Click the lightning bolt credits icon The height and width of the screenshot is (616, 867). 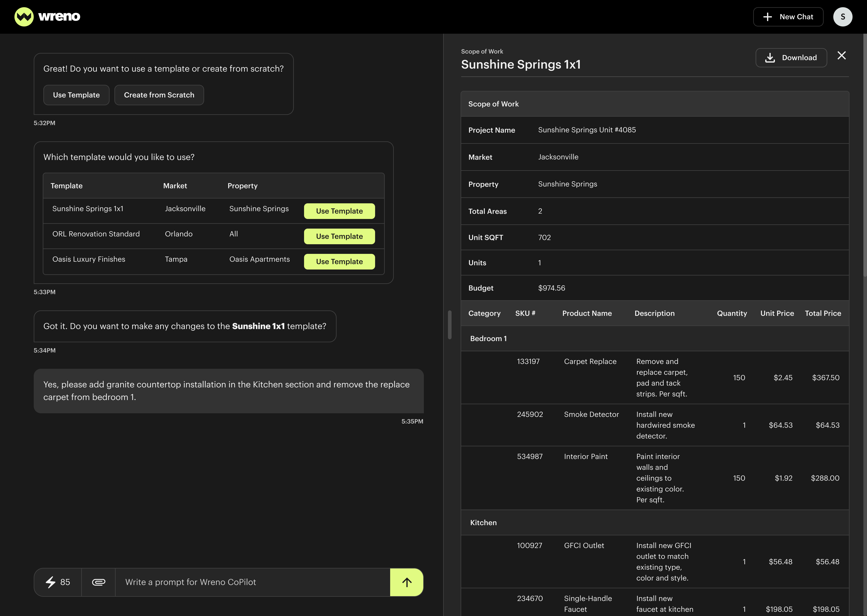coord(51,582)
